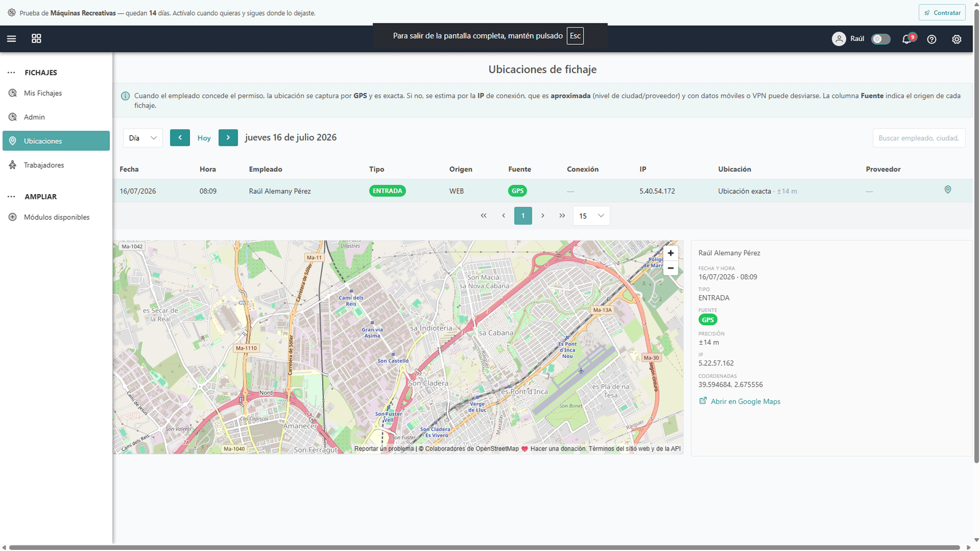Go to the previous day
The width and height of the screenshot is (980, 551).
[x=180, y=138]
